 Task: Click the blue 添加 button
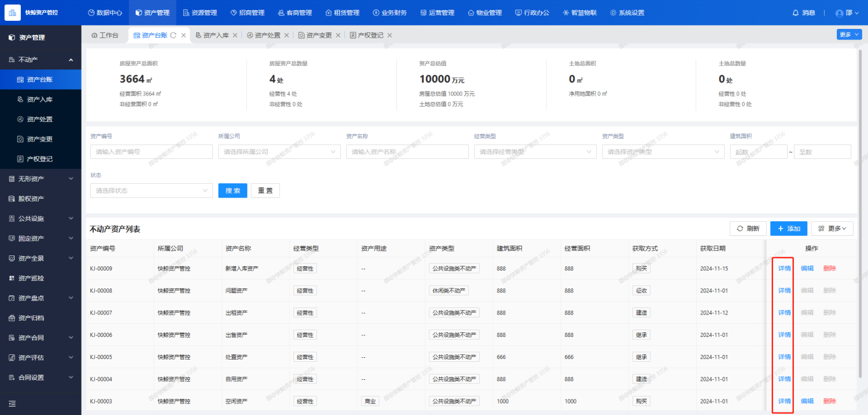[x=789, y=228]
